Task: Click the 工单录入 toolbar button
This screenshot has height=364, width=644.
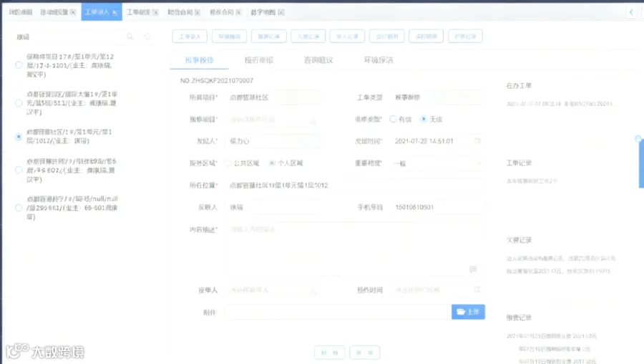Action: pyautogui.click(x=190, y=37)
